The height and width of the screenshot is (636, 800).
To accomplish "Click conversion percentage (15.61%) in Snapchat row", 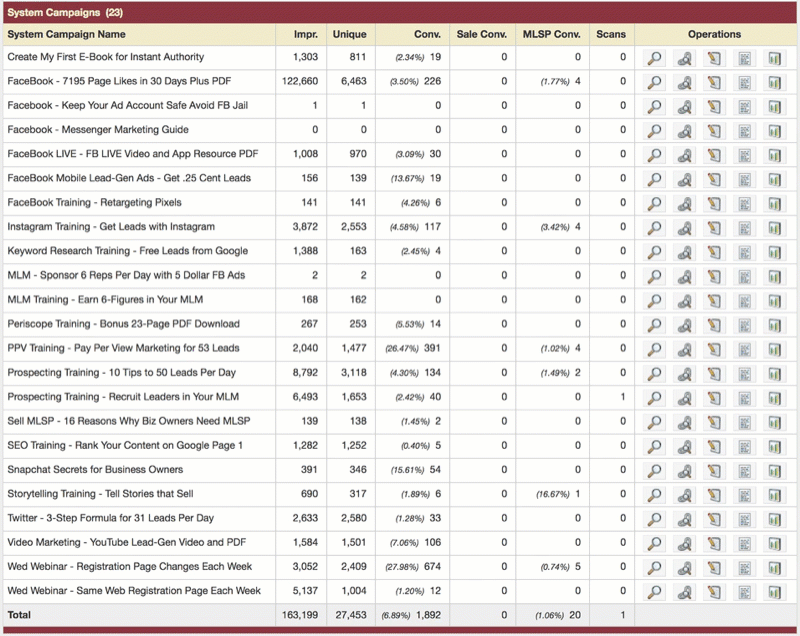I will pos(407,470).
